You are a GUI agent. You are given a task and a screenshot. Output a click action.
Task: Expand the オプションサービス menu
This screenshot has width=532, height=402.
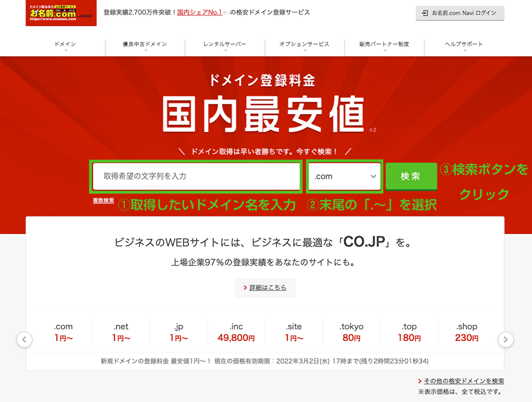point(304,45)
